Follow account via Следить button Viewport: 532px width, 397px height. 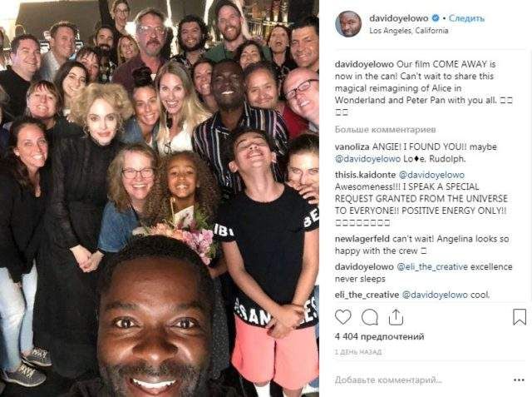point(466,18)
